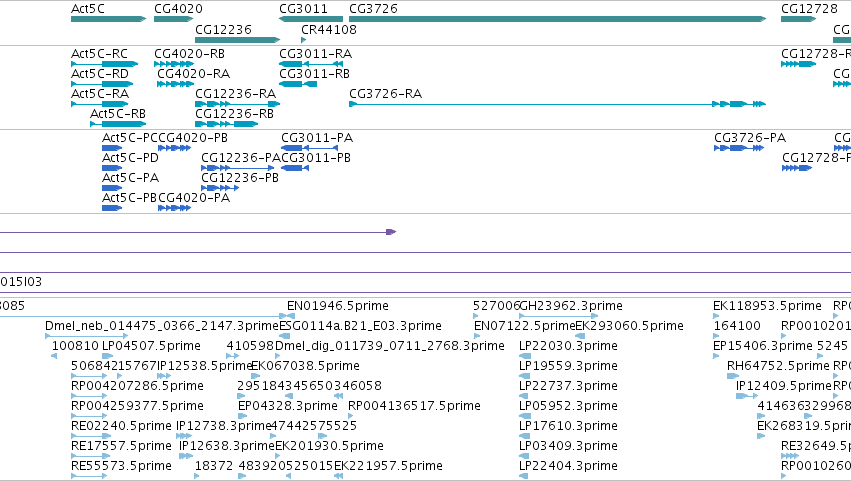Select the EP15406.3prime EST label

click(x=763, y=346)
